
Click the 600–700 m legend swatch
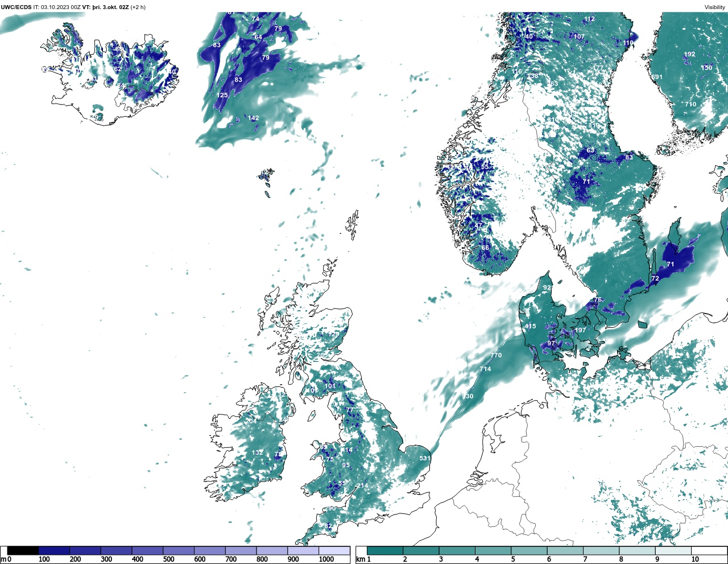(x=210, y=550)
